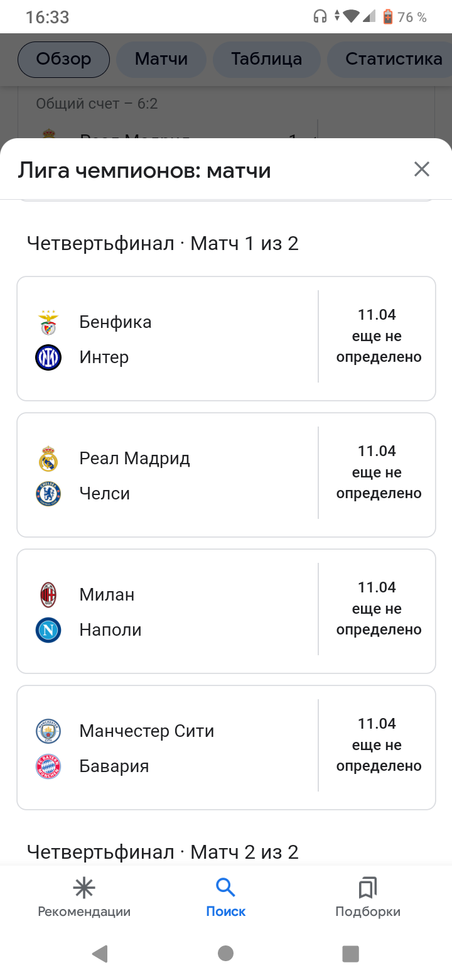Tap the Inter club logo

pos(48,357)
